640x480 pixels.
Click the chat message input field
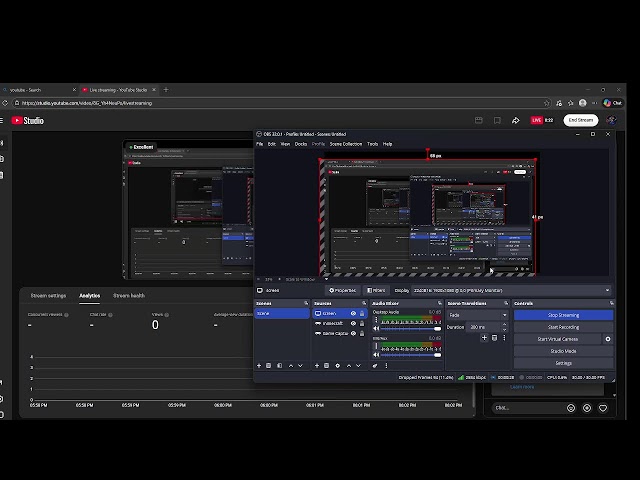coord(529,408)
